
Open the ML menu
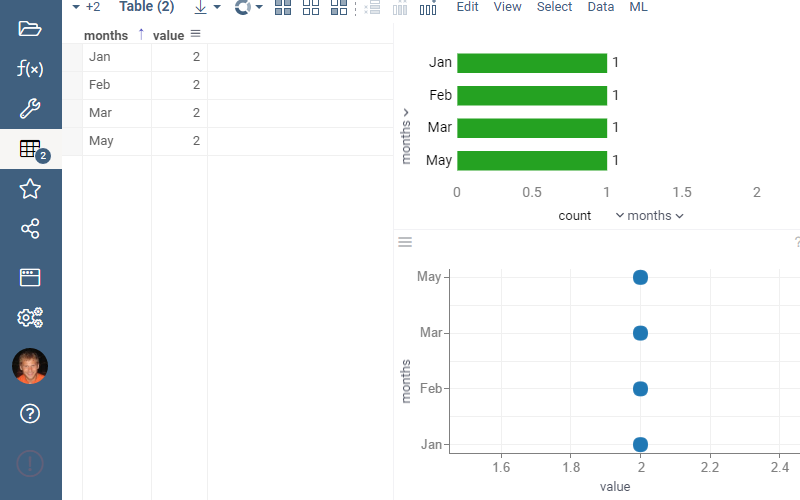pos(638,7)
